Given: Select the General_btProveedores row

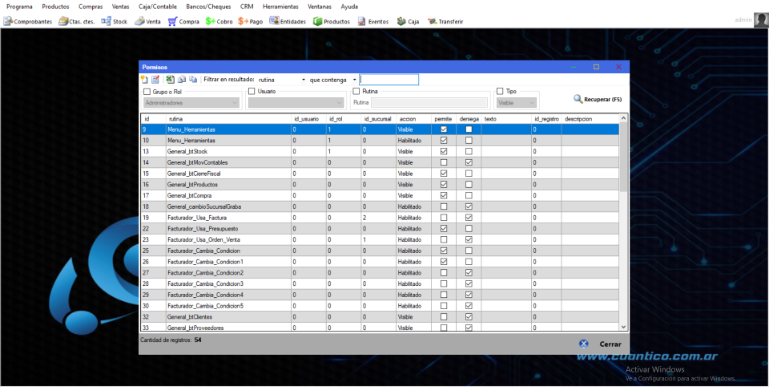Looking at the screenshot, I should 380,328.
